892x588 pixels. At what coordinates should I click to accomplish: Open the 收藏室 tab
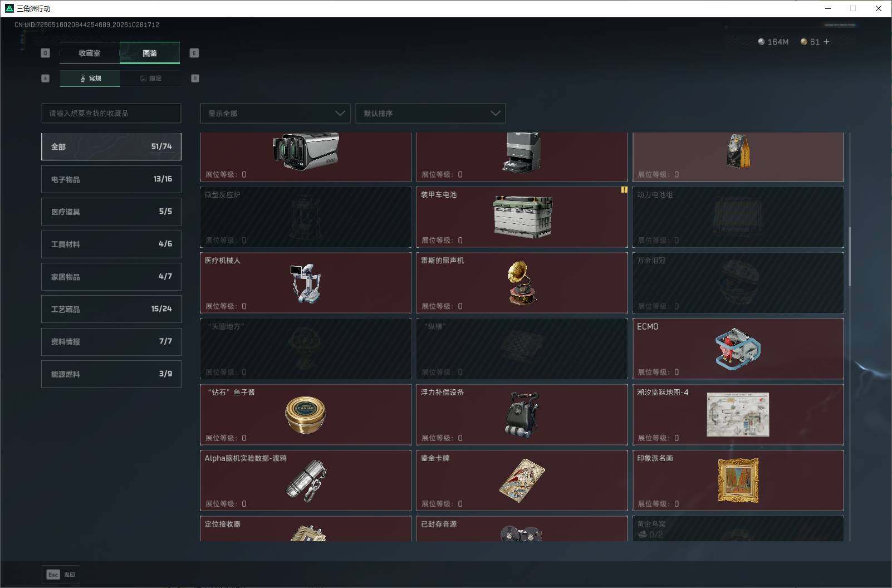[90, 53]
